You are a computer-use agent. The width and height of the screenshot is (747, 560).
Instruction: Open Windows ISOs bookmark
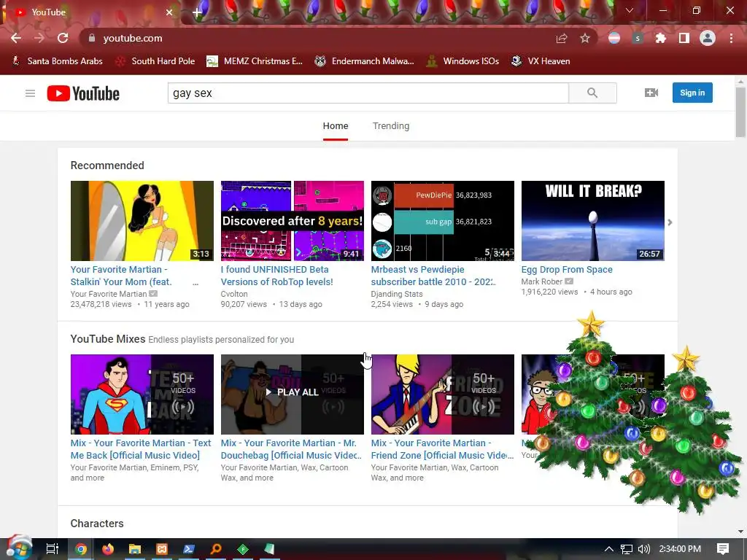(x=462, y=61)
